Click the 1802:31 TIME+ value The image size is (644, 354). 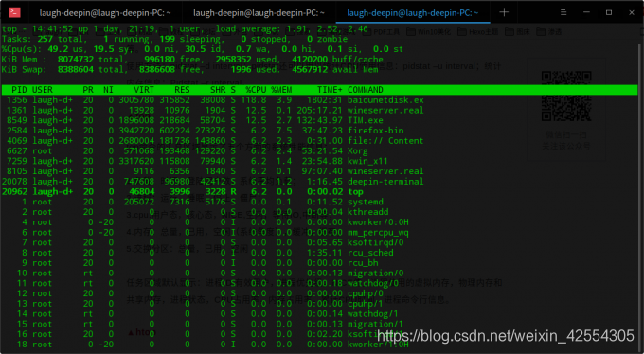(325, 99)
